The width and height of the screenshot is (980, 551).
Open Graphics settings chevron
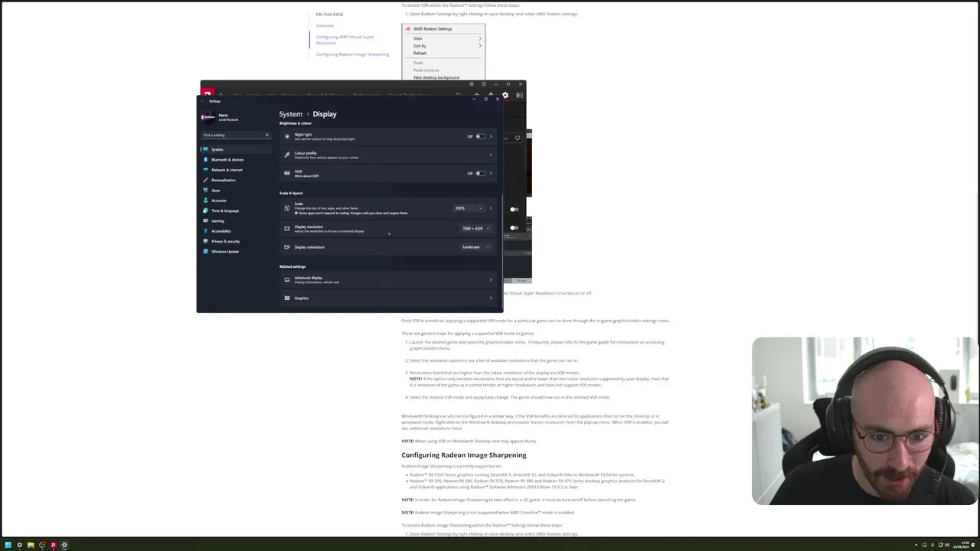491,298
